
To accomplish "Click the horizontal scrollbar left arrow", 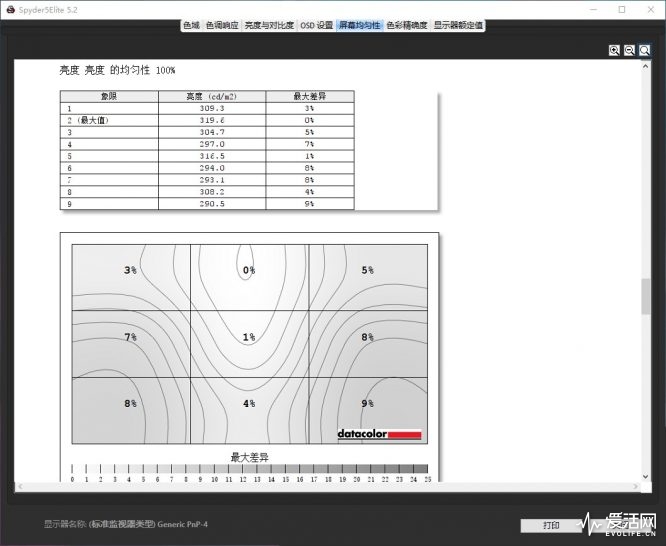I will click(x=20, y=487).
